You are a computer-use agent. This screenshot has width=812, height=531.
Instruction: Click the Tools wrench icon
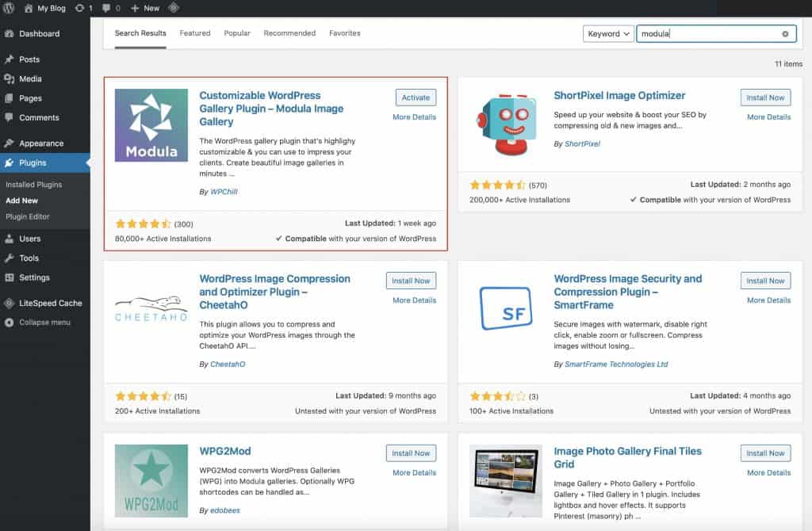coord(9,258)
